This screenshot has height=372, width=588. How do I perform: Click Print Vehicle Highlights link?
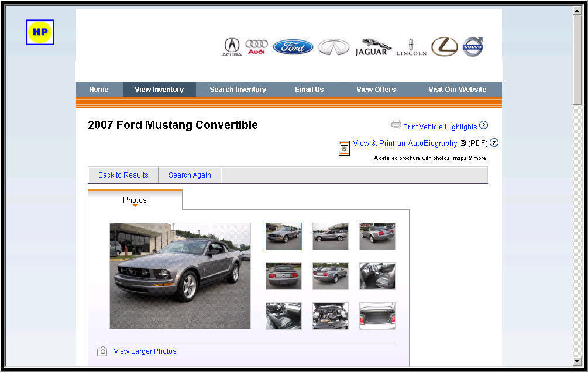click(x=440, y=127)
